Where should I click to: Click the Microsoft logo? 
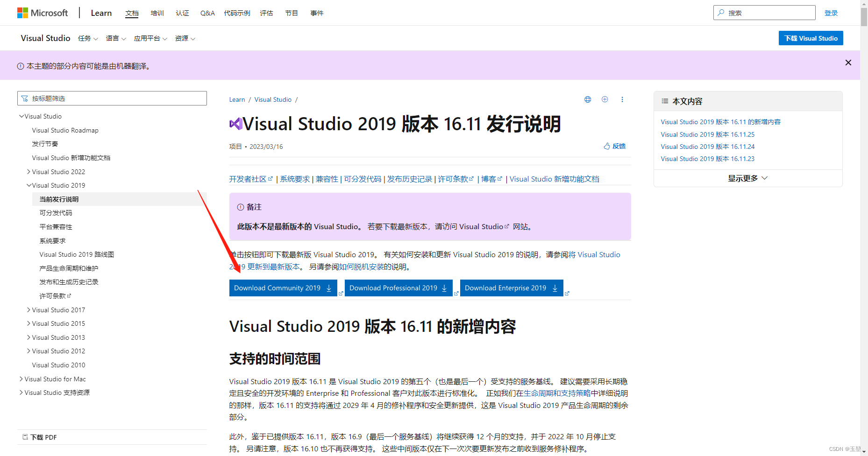coord(43,13)
